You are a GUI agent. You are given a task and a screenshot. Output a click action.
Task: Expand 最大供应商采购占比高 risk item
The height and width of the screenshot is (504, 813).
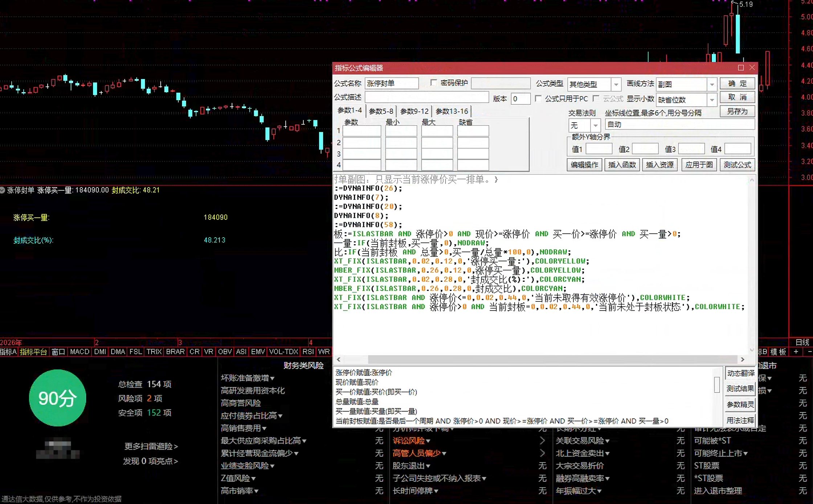[304, 441]
